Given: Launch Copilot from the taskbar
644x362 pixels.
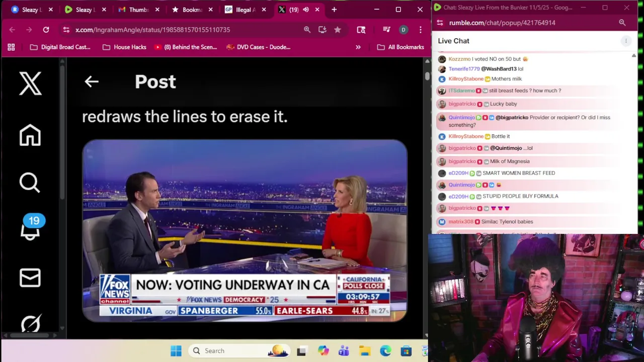Looking at the screenshot, I should point(323,351).
